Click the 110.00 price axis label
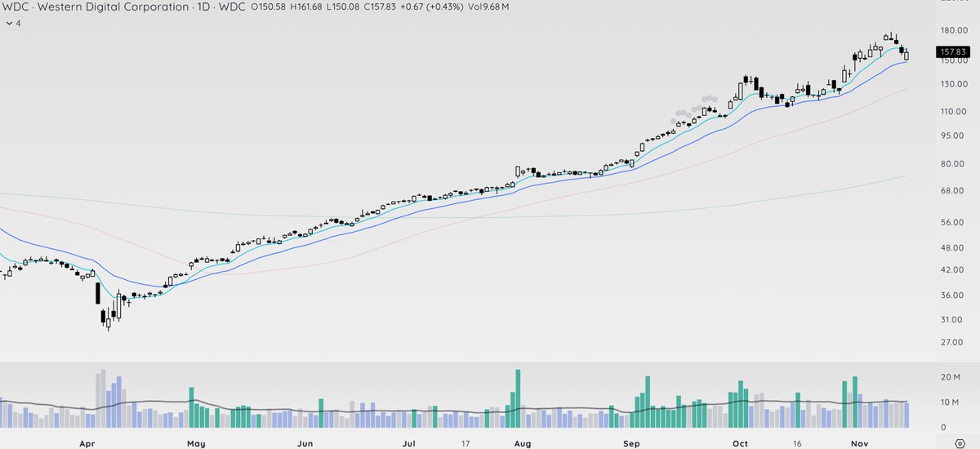Image resolution: width=980 pixels, height=449 pixels. pos(954,111)
